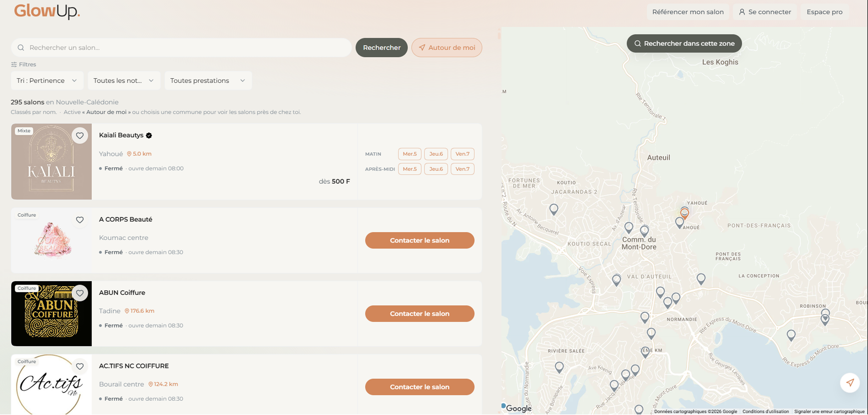Screen dimensions: 868x415
Task: Click Se connecter in the header
Action: pyautogui.click(x=765, y=12)
